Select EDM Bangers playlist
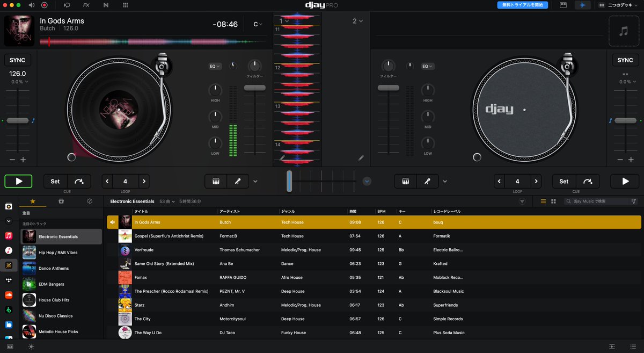The height and width of the screenshot is (353, 644). (61, 284)
